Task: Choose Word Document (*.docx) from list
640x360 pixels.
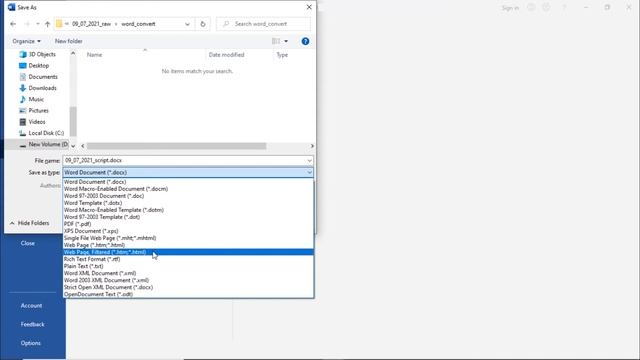Action: tap(188, 182)
